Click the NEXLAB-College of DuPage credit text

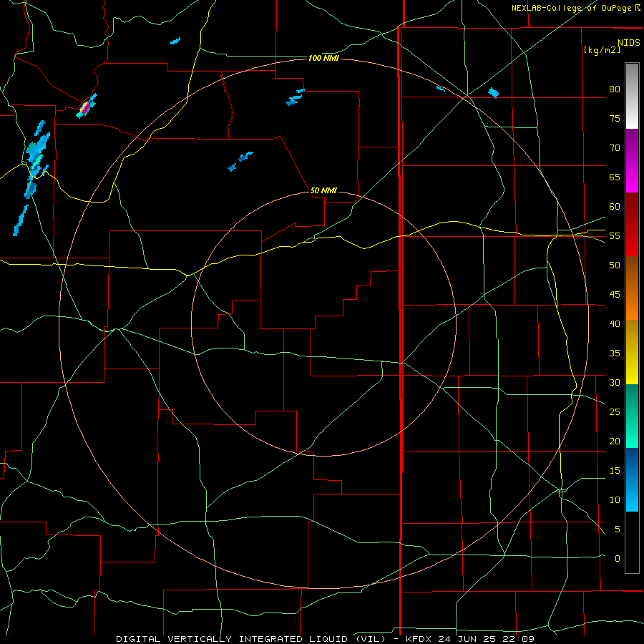[x=571, y=8]
